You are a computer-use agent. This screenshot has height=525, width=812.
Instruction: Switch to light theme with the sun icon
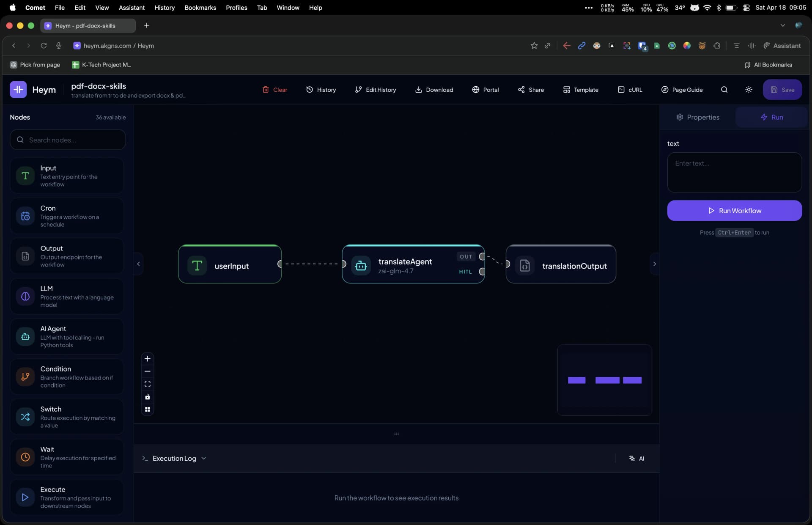[749, 89]
